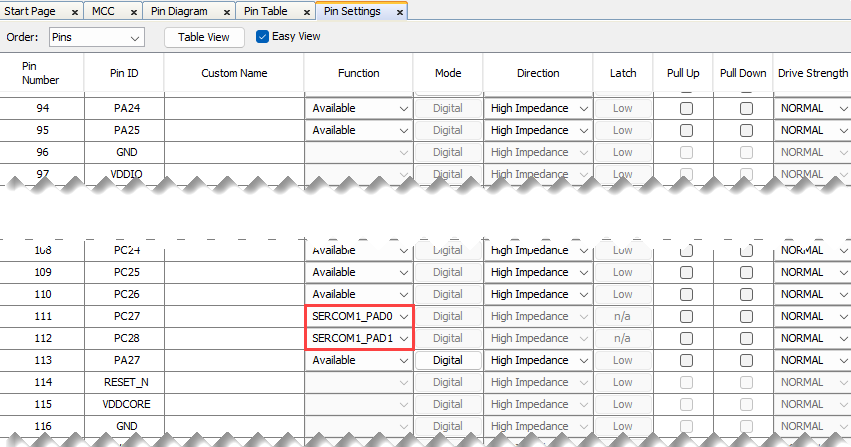Click the Custom Name cell for PA24

coord(234,108)
